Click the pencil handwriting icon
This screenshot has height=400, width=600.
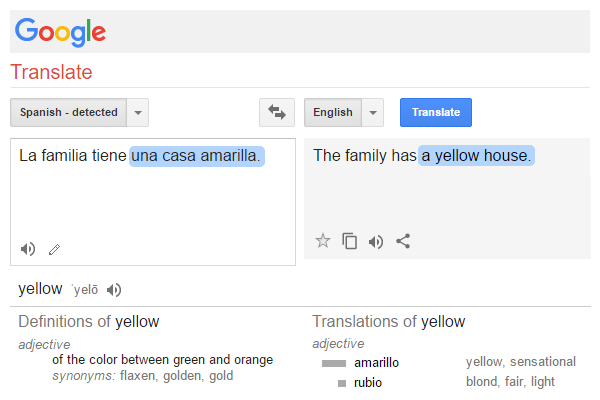coord(54,248)
